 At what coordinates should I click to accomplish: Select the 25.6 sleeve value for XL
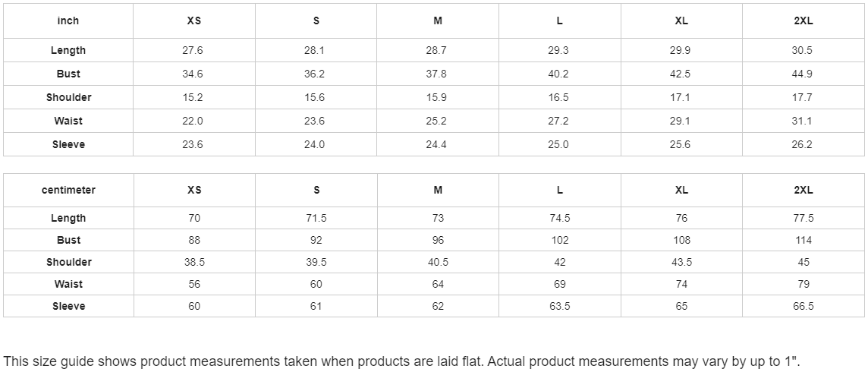coord(680,144)
